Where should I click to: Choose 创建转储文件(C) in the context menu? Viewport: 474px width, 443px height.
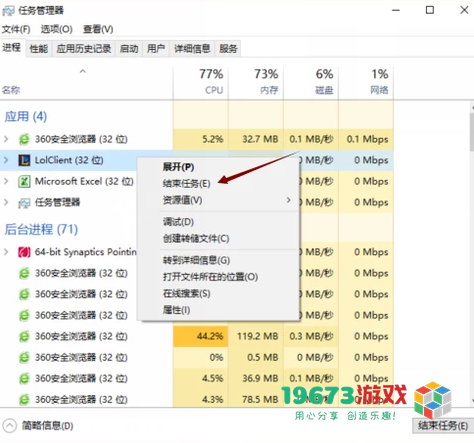click(x=196, y=239)
